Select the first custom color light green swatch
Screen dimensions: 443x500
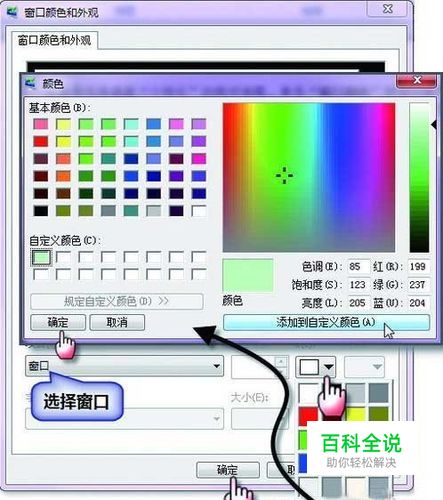[x=41, y=258]
